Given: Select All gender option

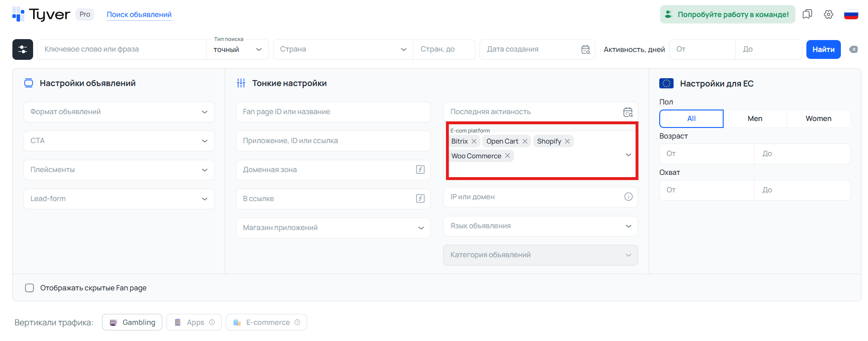Looking at the screenshot, I should pyautogui.click(x=691, y=119).
